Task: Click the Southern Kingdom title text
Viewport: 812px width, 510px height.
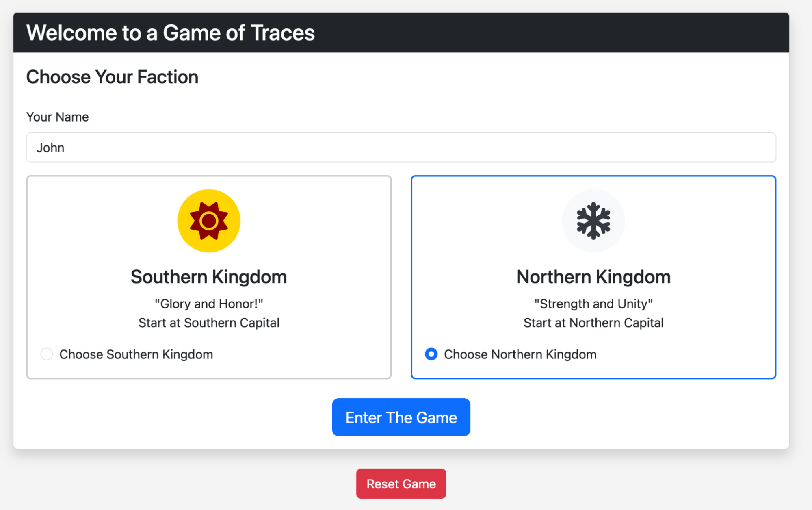Action: (208, 276)
